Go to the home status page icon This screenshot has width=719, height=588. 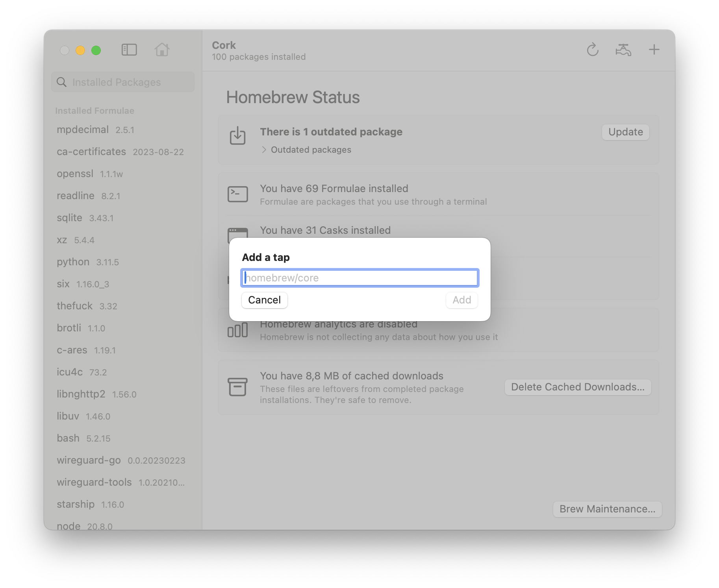pos(162,50)
